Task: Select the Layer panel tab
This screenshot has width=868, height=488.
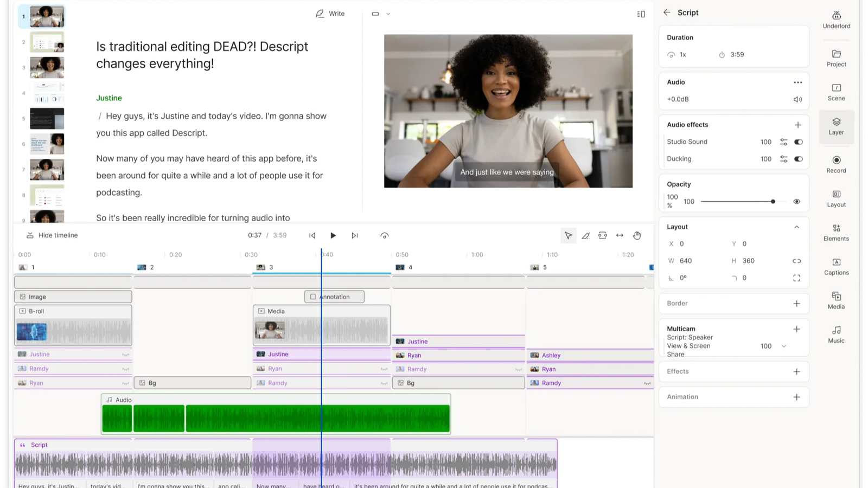Action: pyautogui.click(x=836, y=126)
